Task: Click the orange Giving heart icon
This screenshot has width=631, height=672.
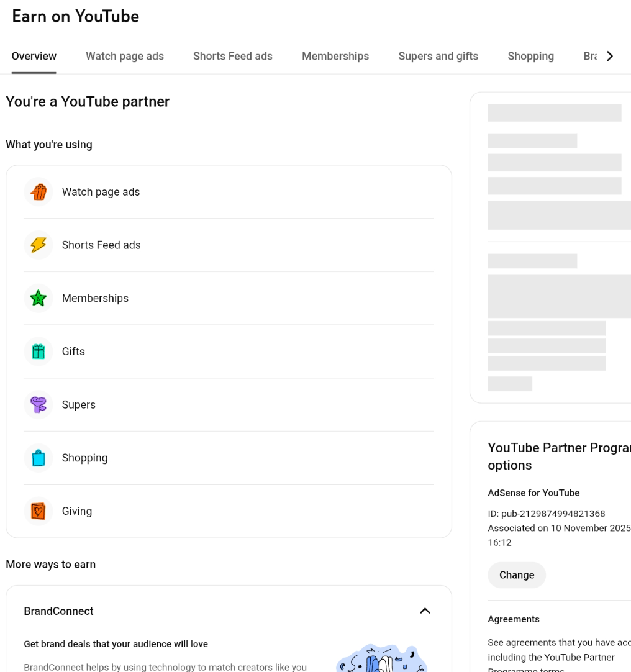Action: click(39, 511)
